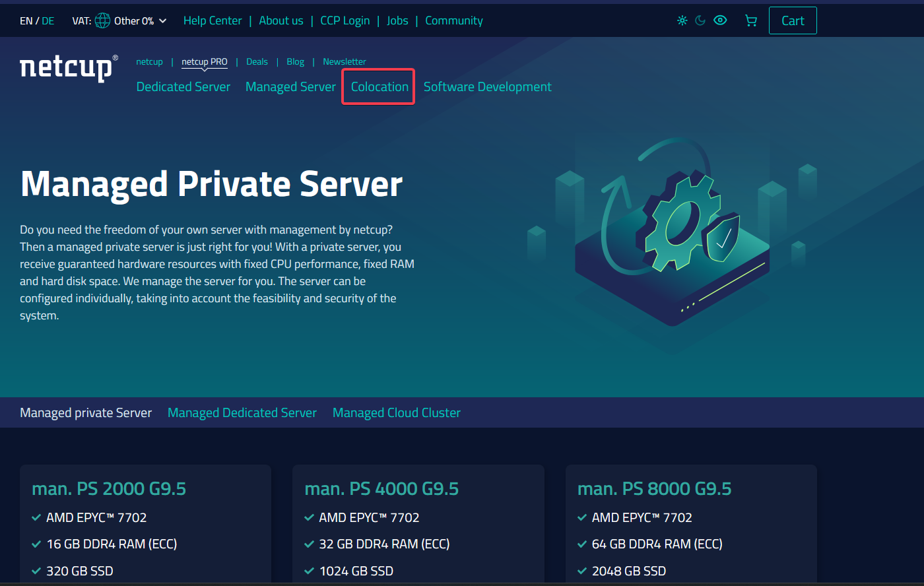Switch language to DE
Viewport: 924px width, 586px height.
48,21
